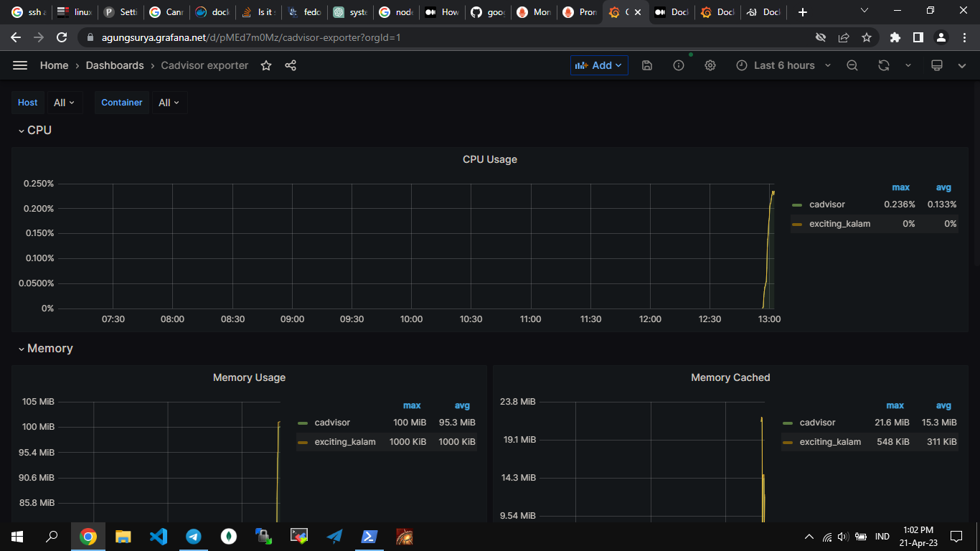Open Visual Studio Code from the taskbar

coord(159,536)
